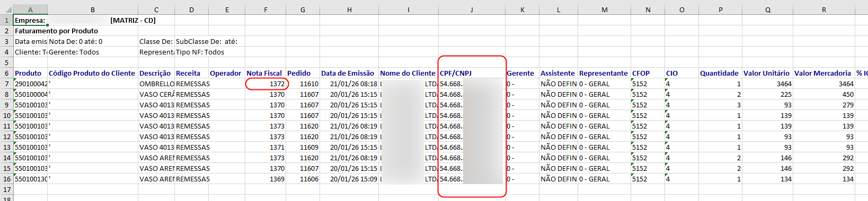Image resolution: width=868 pixels, height=201 pixels.
Task: Click the 'Assistente' header cell
Action: click(x=559, y=73)
